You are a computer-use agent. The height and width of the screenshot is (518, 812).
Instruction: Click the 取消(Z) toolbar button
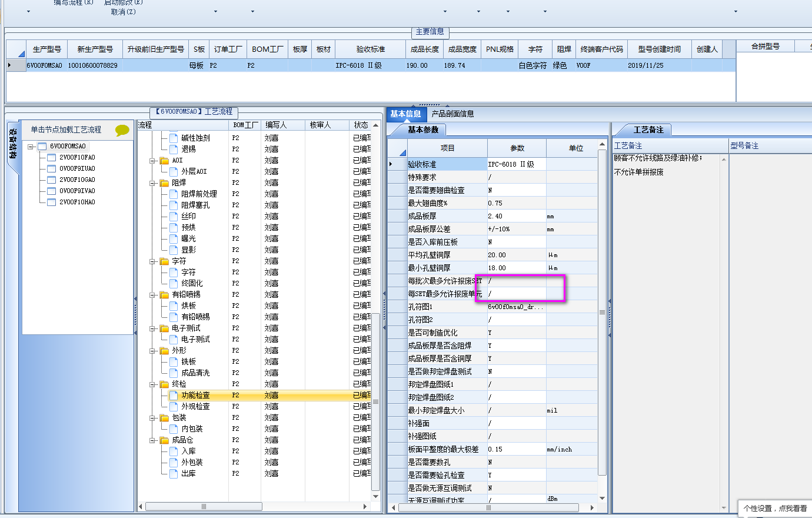pos(124,12)
